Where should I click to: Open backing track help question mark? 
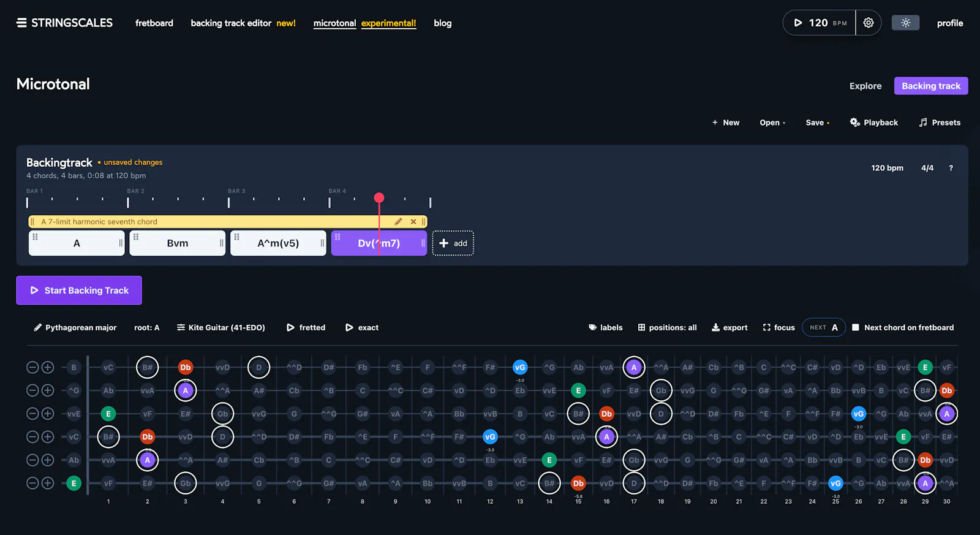tap(951, 168)
